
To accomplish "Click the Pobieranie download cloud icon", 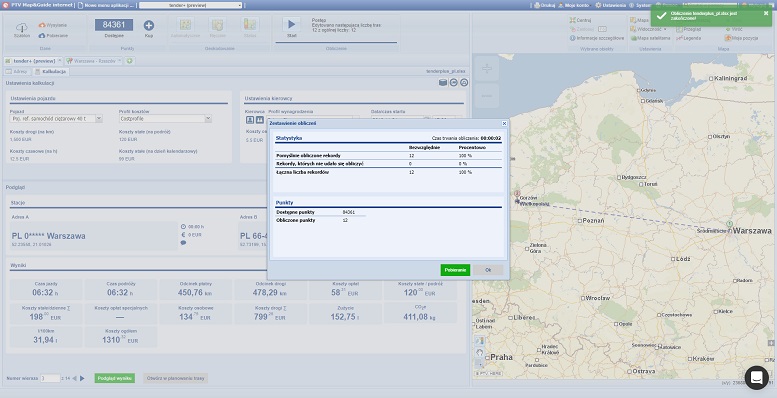I will [x=42, y=36].
